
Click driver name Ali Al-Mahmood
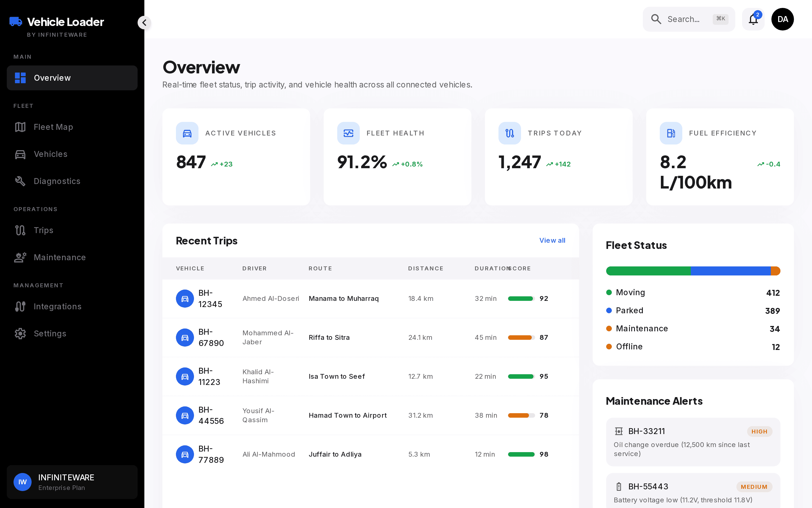(269, 455)
